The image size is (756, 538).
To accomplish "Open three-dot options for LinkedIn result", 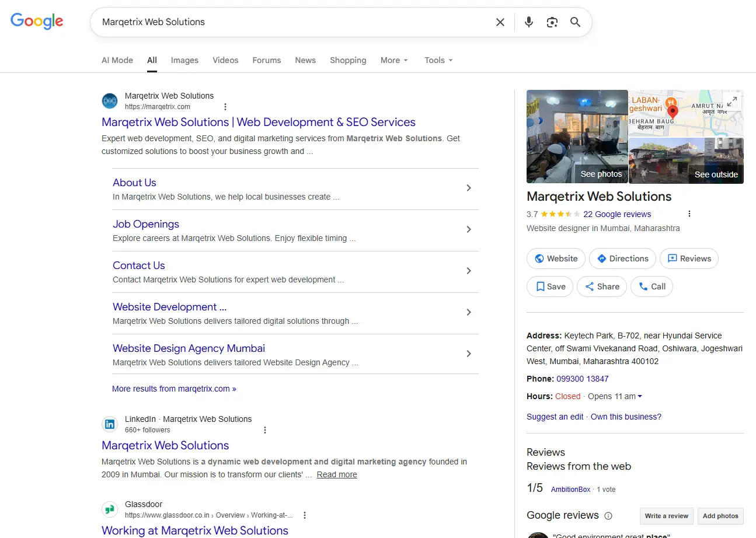I will pyautogui.click(x=265, y=430).
